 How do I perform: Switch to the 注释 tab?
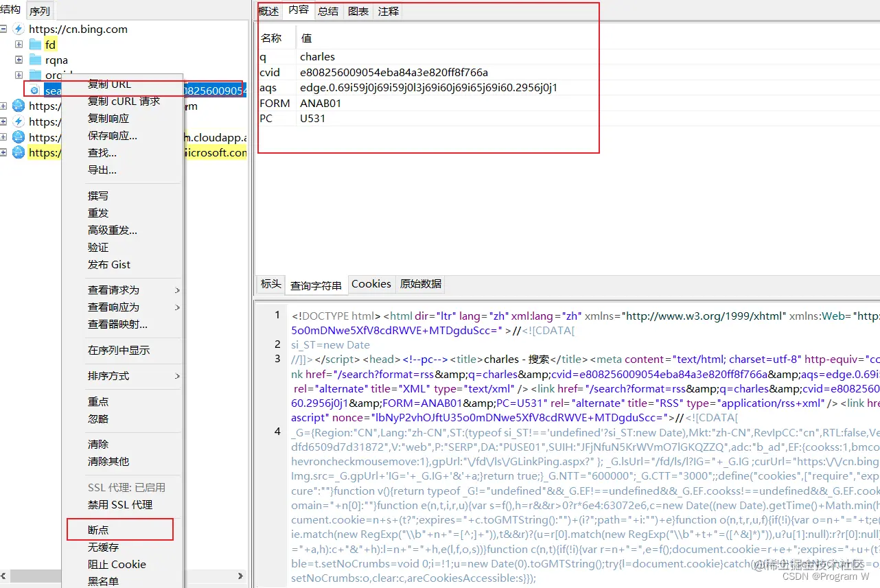tap(389, 12)
